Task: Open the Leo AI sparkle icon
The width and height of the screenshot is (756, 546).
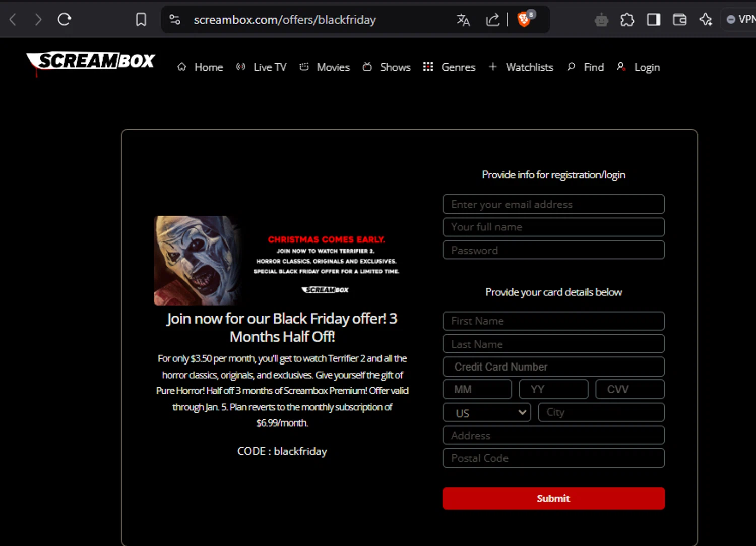Action: click(706, 20)
